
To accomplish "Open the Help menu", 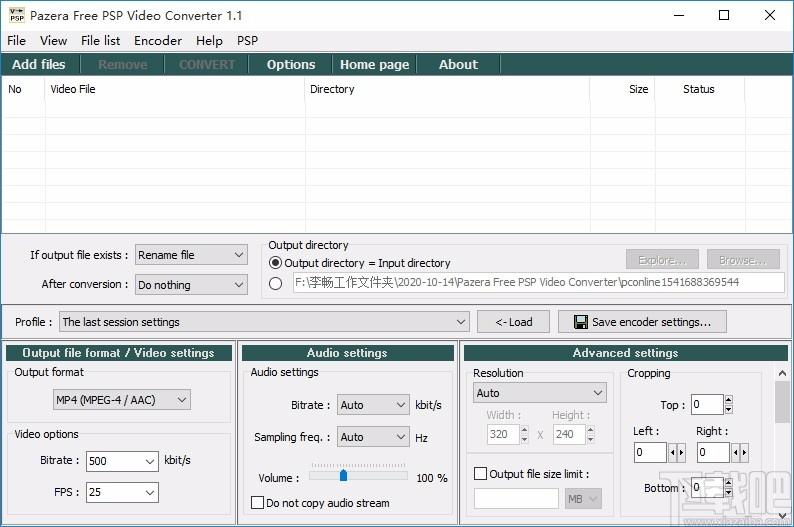I will 209,40.
